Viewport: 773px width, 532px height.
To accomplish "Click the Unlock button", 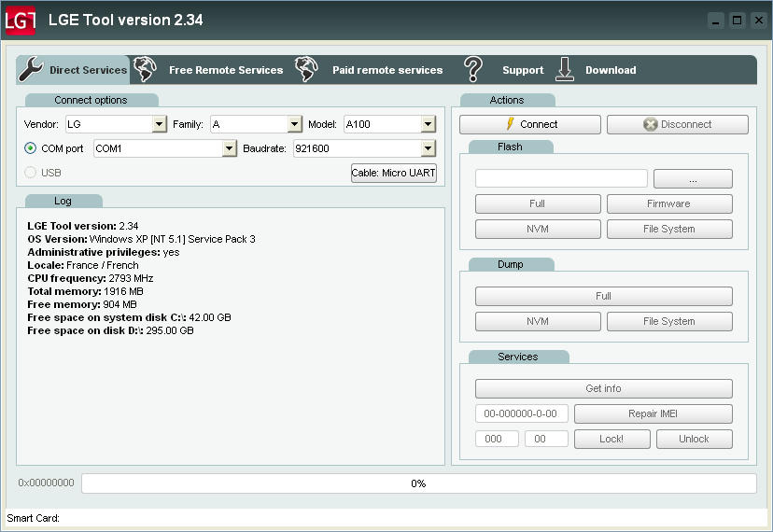I will (695, 439).
